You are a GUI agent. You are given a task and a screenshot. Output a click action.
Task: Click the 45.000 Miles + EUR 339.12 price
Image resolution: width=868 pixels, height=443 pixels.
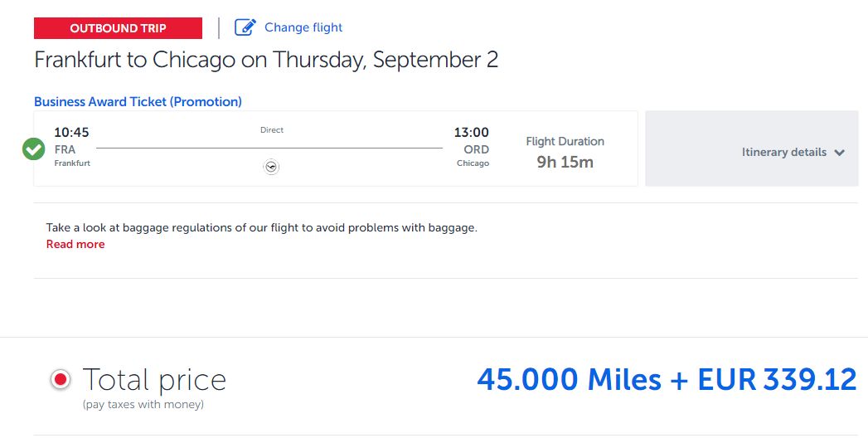[667, 379]
